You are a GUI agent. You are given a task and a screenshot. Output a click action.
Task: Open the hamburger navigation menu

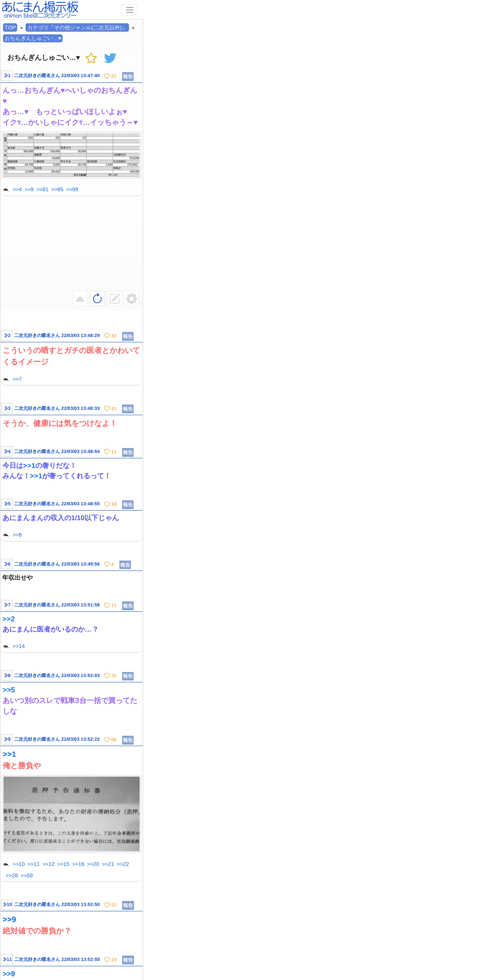(x=129, y=10)
